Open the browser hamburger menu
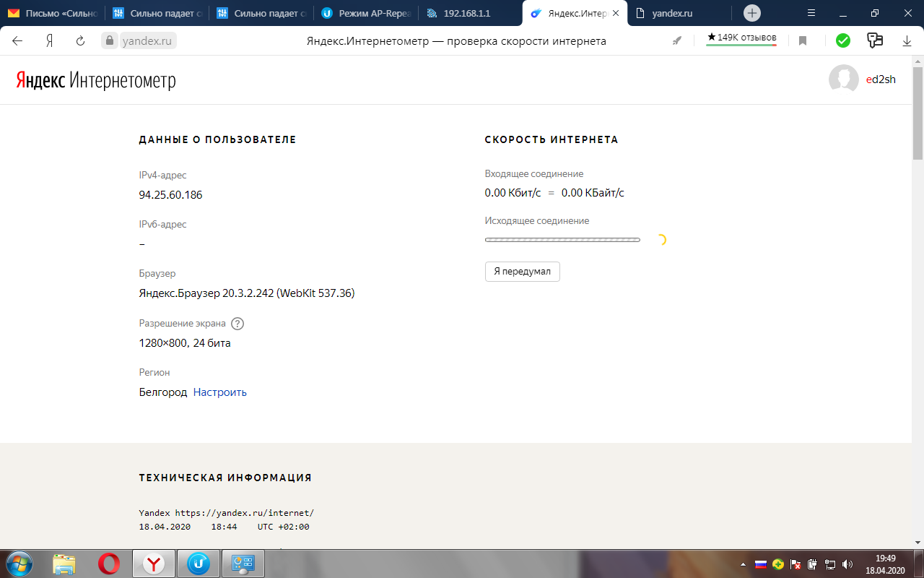This screenshot has height=578, width=924. (x=811, y=13)
